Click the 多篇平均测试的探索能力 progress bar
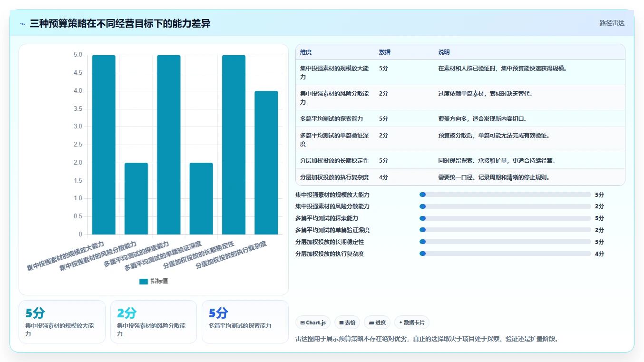Image resolution: width=644 pixels, height=362 pixels. (505, 218)
